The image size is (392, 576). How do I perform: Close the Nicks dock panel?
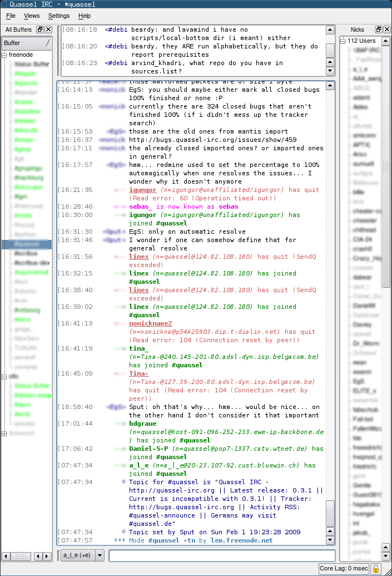coord(387,29)
